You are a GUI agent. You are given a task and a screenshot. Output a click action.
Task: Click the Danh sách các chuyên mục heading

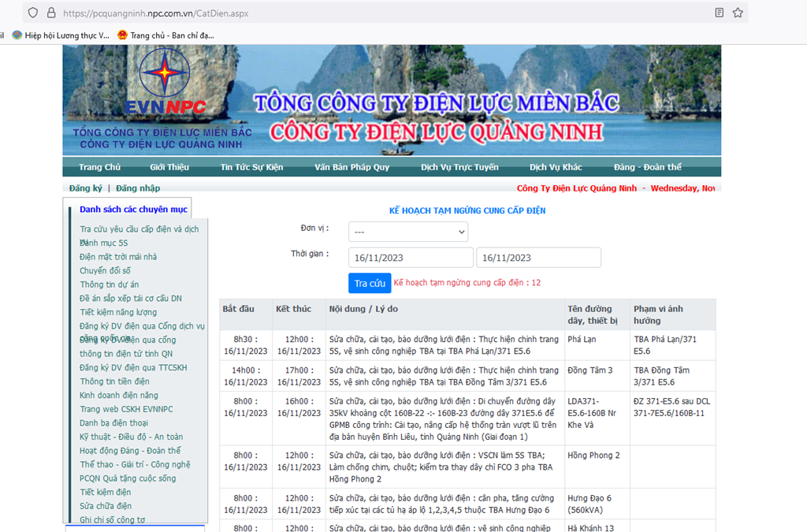point(133,210)
